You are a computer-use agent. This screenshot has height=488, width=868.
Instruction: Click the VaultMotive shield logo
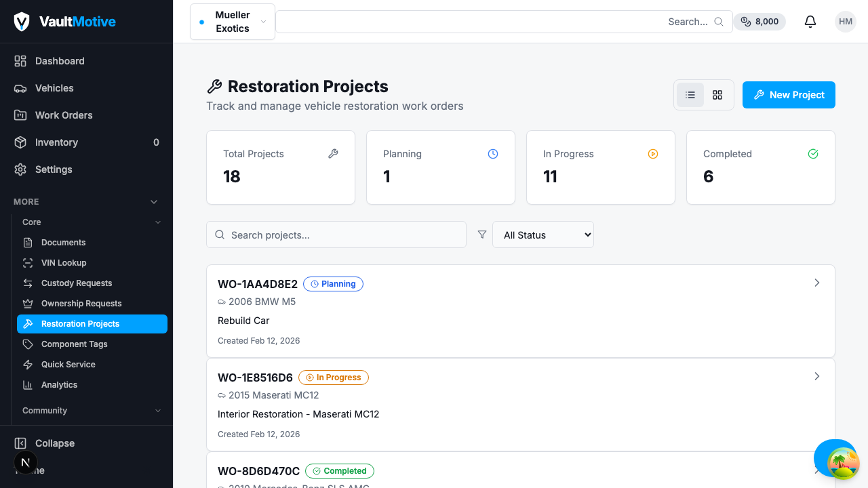pyautogui.click(x=22, y=22)
